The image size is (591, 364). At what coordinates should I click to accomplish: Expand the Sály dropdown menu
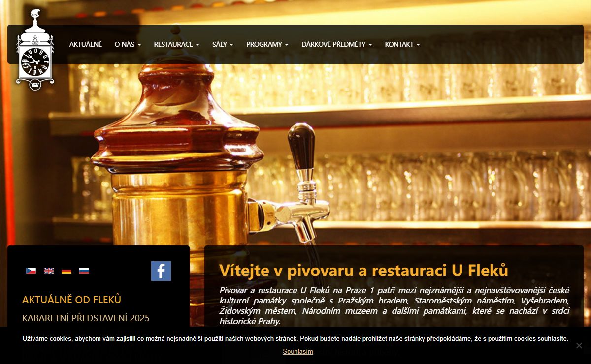coord(223,44)
